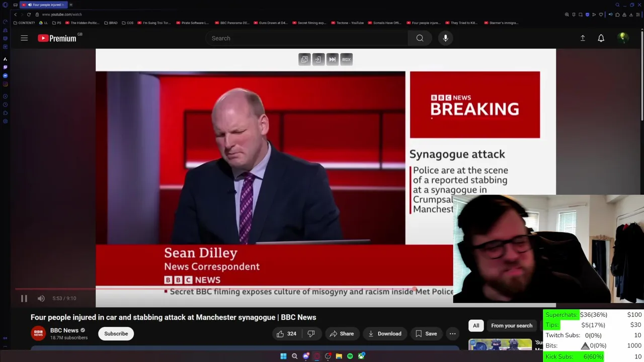Like the video with 324 likes

(287, 334)
